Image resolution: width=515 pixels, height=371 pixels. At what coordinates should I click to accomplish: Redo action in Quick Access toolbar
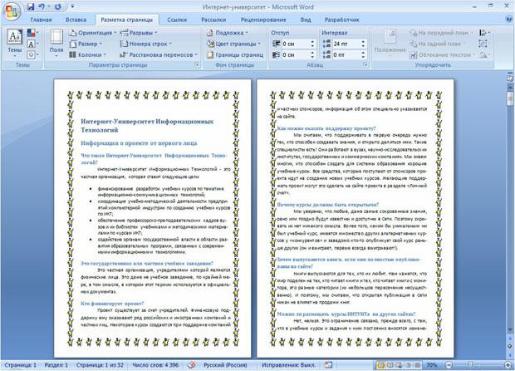58,7
